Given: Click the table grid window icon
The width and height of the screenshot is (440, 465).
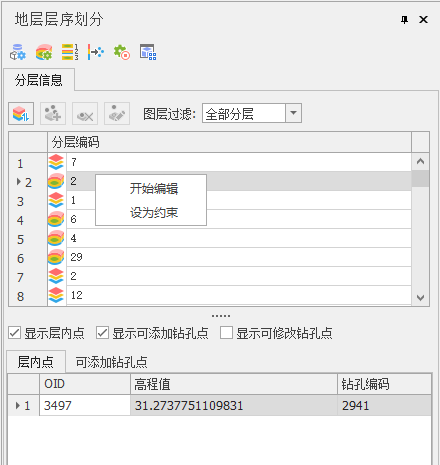Looking at the screenshot, I should [x=148, y=52].
